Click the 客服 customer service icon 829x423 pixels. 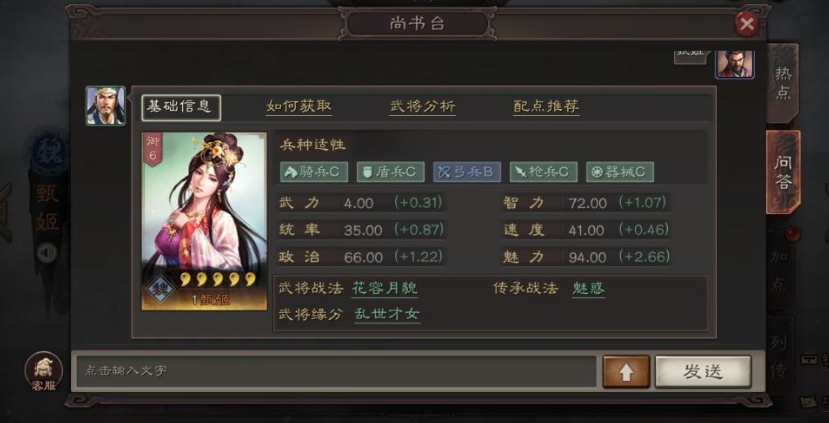(x=43, y=372)
